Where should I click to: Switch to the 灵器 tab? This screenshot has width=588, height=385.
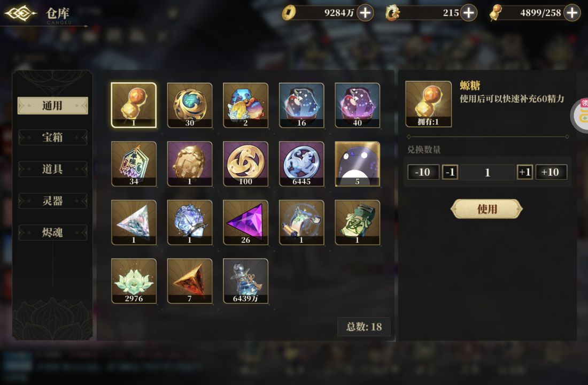(52, 201)
